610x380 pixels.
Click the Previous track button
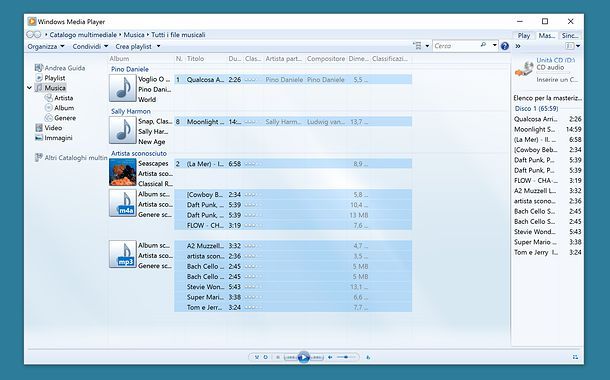coord(290,357)
